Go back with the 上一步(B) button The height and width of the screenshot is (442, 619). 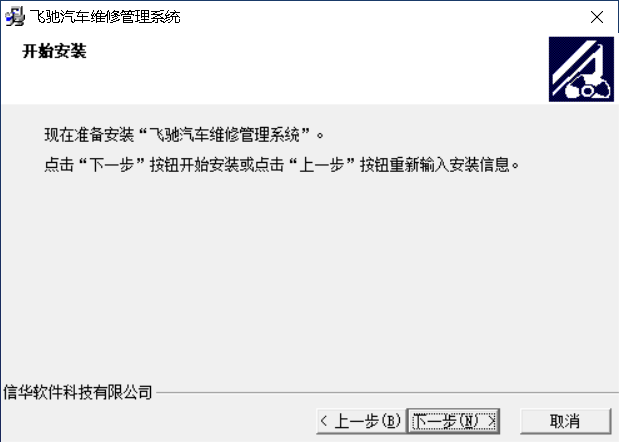[361, 421]
